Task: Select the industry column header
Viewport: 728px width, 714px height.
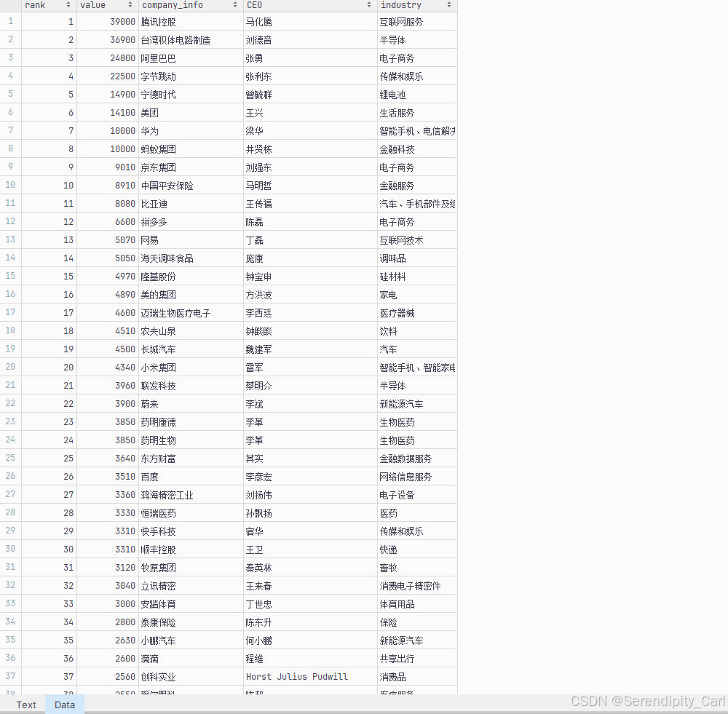Action: pyautogui.click(x=417, y=5)
